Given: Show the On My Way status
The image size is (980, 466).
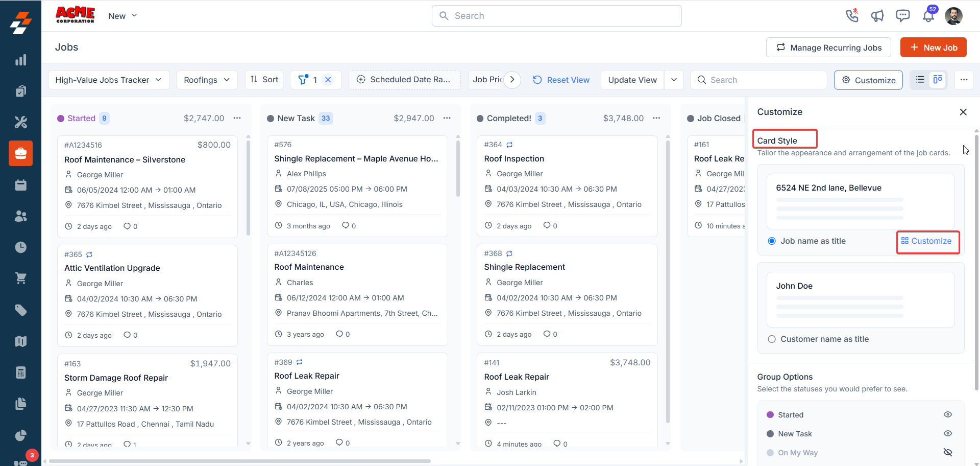Looking at the screenshot, I should pos(948,452).
